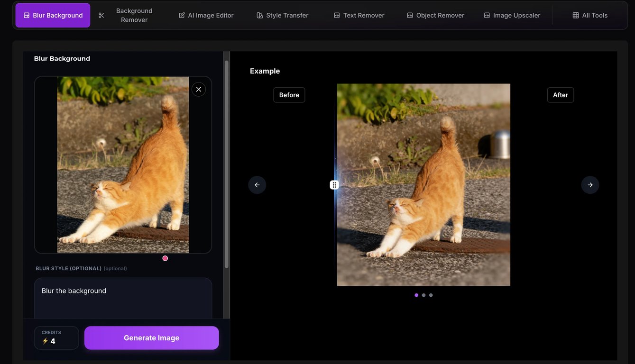Click the red dot below the image preview
The width and height of the screenshot is (635, 364).
tap(165, 258)
